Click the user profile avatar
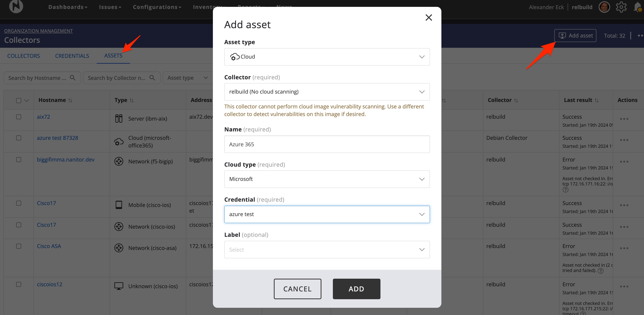644x315 pixels. [604, 7]
